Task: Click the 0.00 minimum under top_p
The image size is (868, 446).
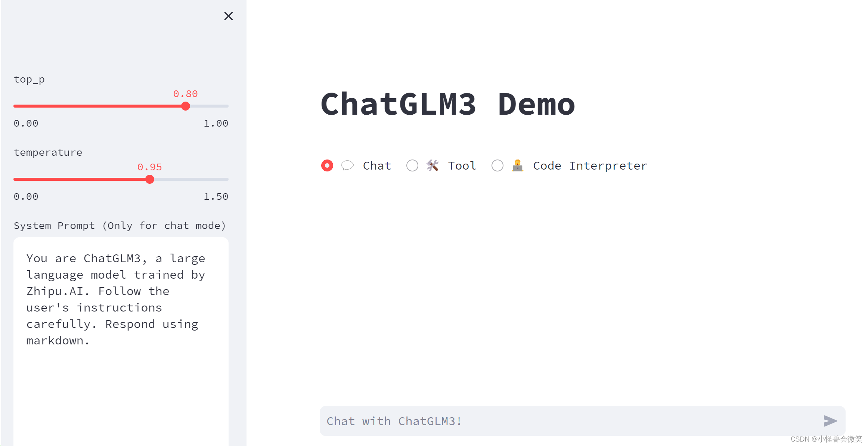Action: coord(26,123)
